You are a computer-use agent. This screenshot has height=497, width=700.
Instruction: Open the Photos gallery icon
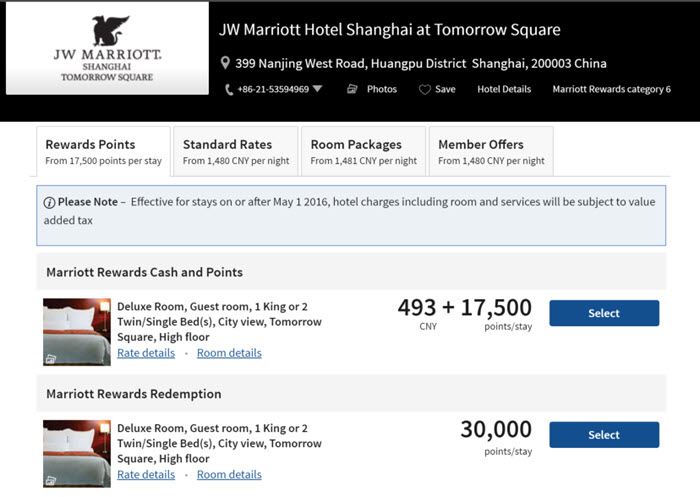click(x=352, y=89)
